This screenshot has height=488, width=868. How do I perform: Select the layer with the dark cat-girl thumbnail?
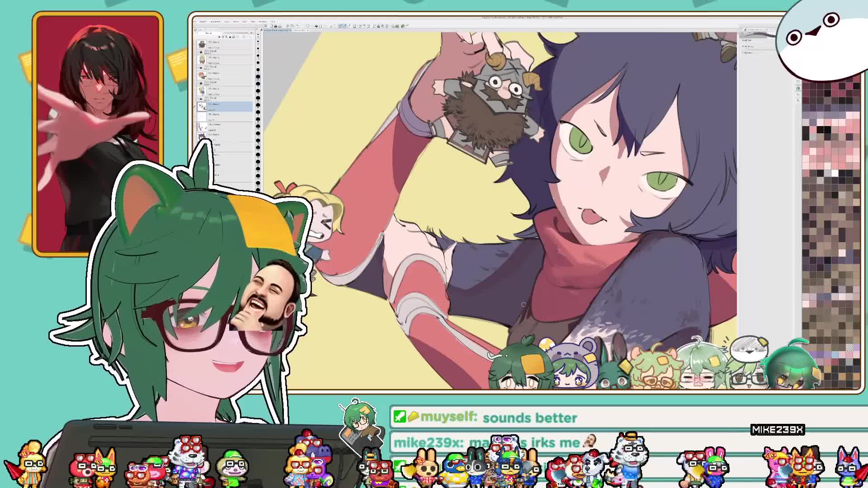point(225,136)
